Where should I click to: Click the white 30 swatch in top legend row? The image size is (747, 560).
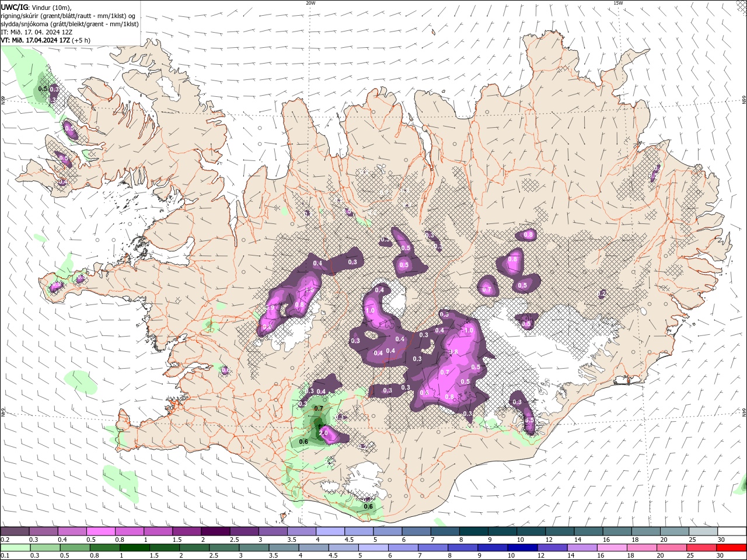click(731, 531)
